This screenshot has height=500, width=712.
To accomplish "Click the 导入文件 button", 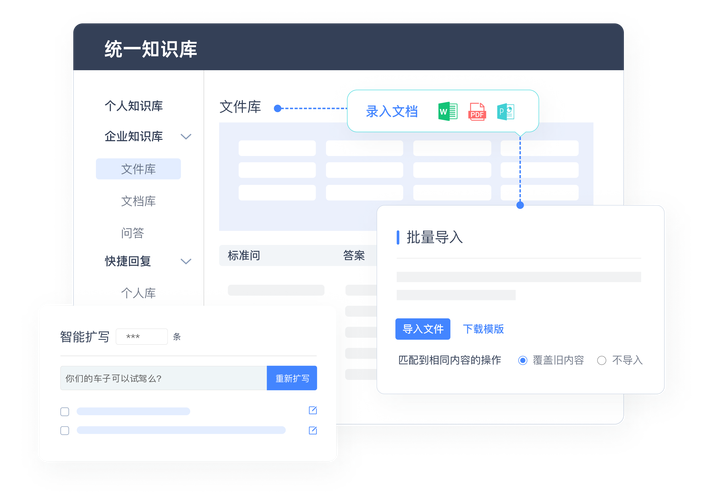I will tap(423, 329).
